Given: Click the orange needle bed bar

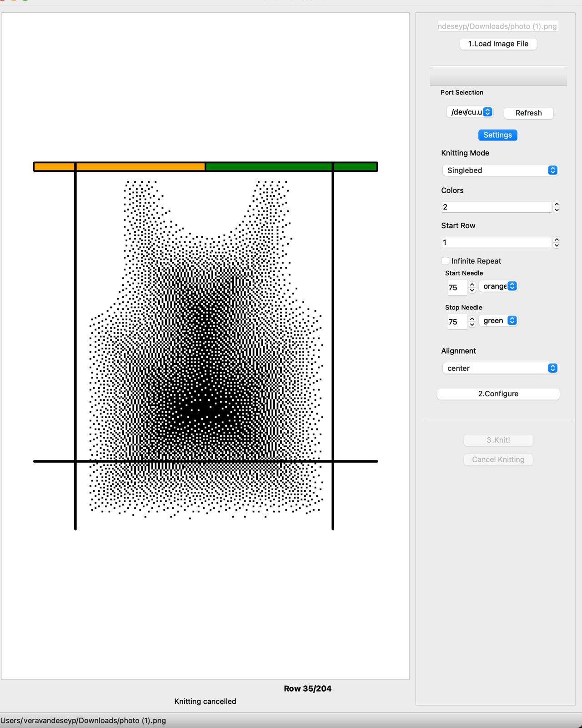Looking at the screenshot, I should [119, 167].
